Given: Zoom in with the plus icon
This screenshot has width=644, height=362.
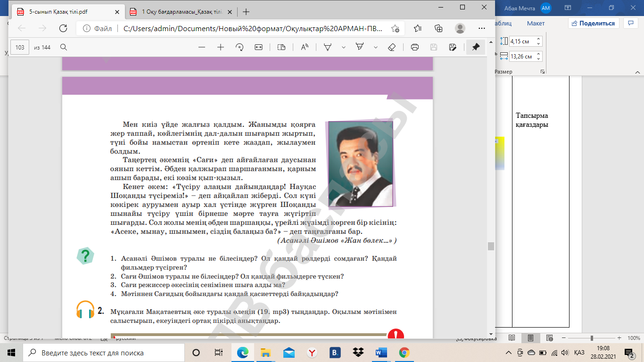Looking at the screenshot, I should click(x=220, y=47).
